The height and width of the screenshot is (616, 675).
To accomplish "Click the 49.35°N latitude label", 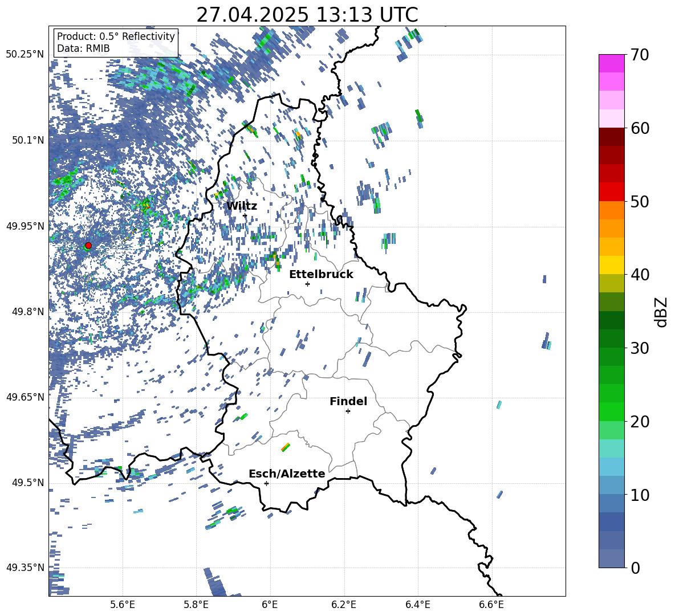I will coord(25,568).
